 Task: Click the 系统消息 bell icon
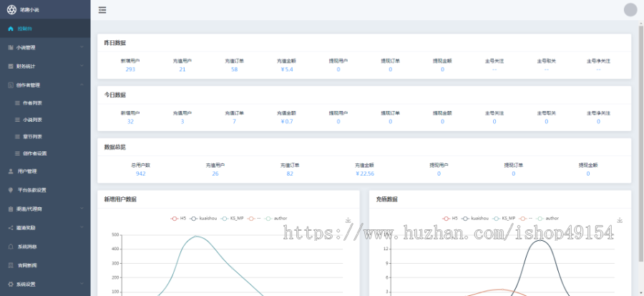[11, 247]
